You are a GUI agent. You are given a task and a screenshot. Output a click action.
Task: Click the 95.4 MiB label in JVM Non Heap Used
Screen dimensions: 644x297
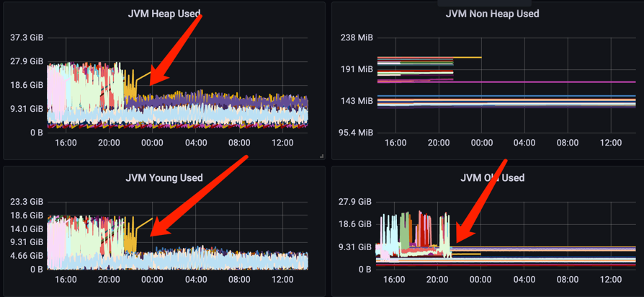point(354,133)
